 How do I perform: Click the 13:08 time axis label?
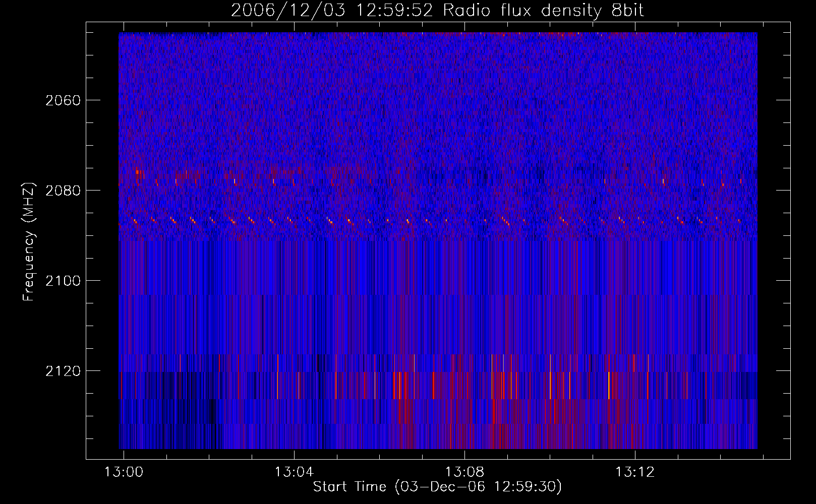(x=464, y=472)
